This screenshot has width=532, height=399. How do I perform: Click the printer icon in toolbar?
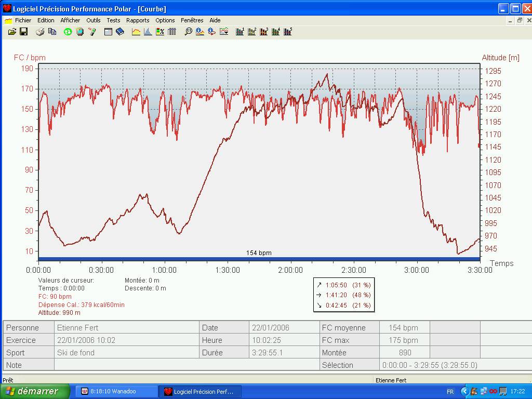click(x=40, y=32)
